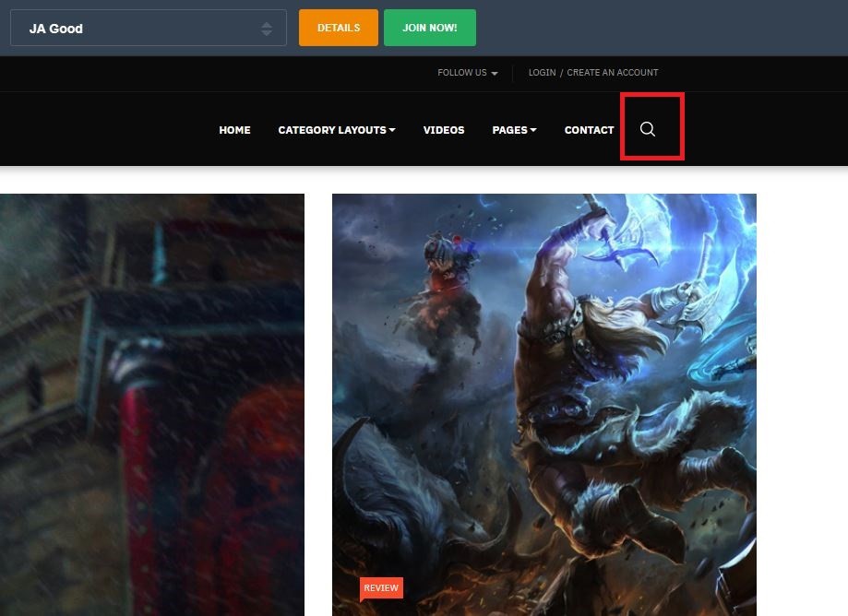Click the REVIEW tag on article image

point(381,588)
